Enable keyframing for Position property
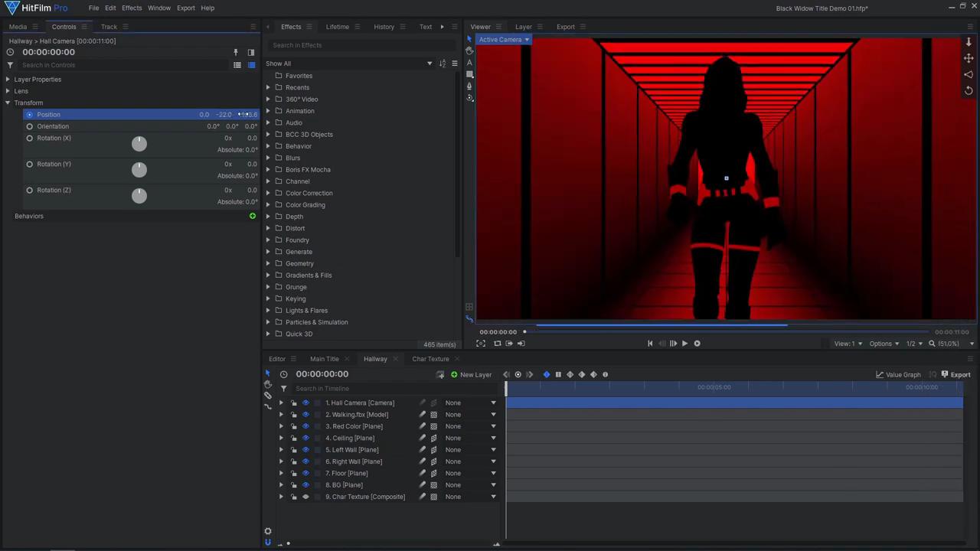980x551 pixels. pos(30,115)
